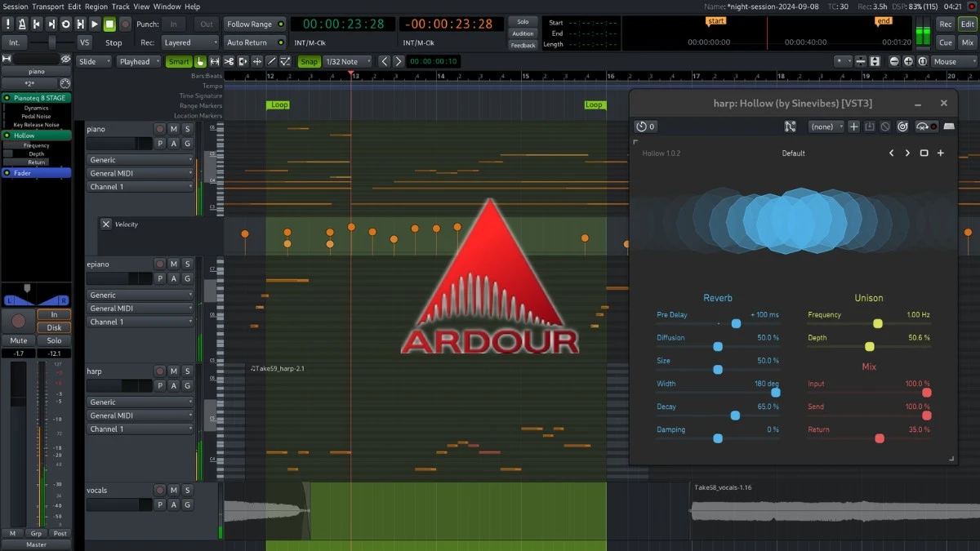
Task: Open the Layered record mode dropdown
Action: pyautogui.click(x=189, y=42)
